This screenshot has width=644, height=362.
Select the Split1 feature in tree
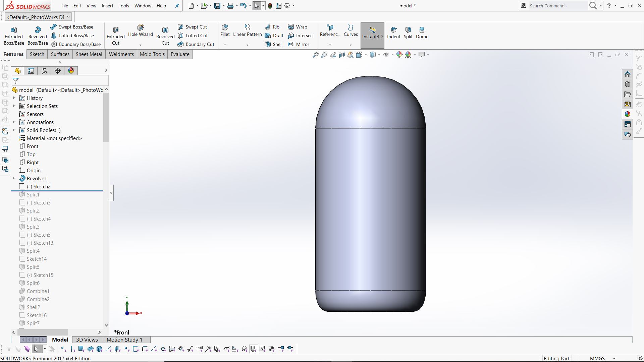pyautogui.click(x=33, y=194)
